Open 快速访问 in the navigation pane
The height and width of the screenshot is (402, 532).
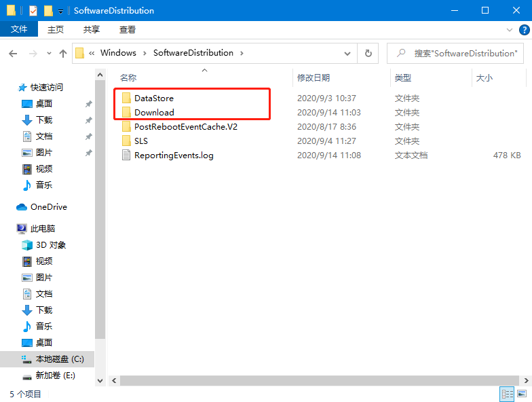click(46, 87)
